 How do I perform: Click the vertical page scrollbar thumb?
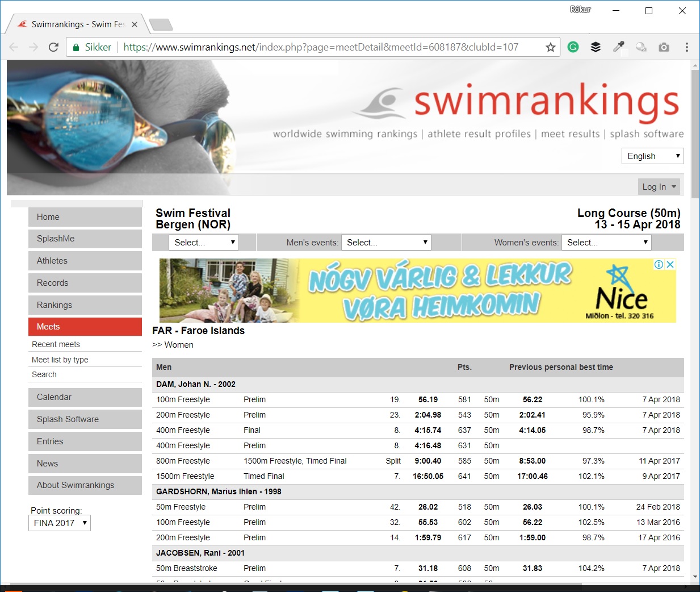695,134
